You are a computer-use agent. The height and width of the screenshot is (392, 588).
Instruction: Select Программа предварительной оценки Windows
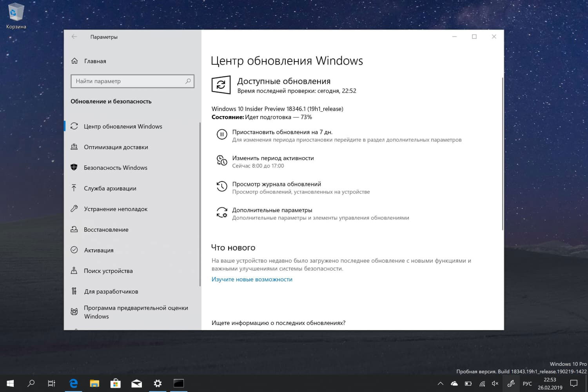(136, 312)
